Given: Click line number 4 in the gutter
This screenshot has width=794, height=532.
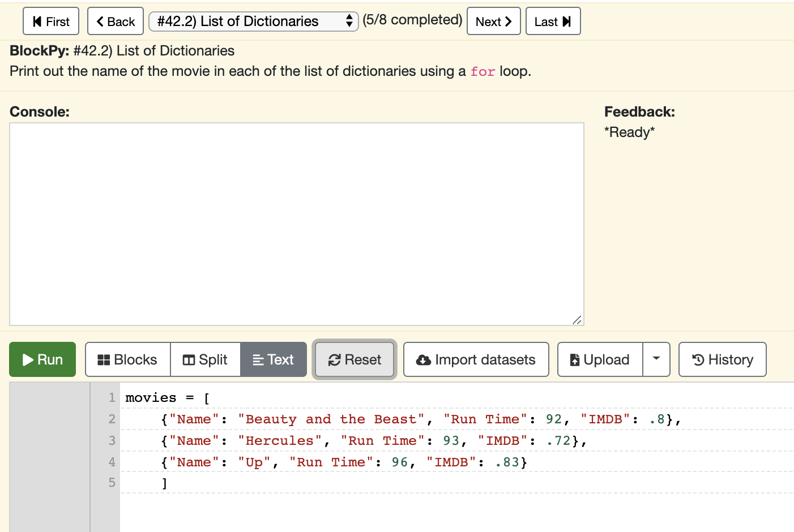Looking at the screenshot, I should pos(112,462).
